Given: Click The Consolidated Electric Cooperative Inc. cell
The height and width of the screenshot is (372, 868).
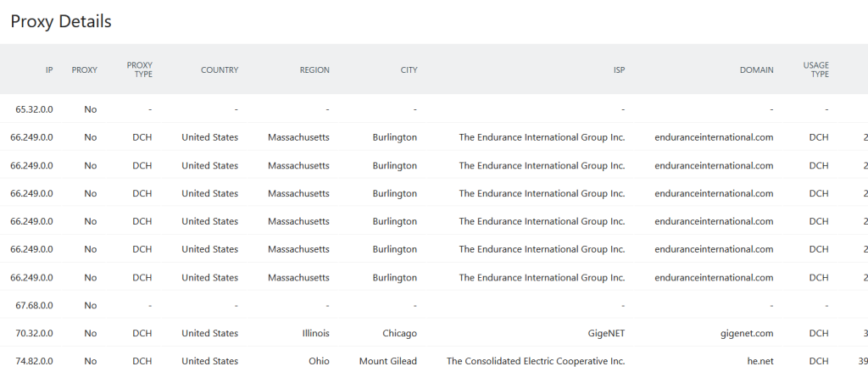Looking at the screenshot, I should (x=536, y=361).
